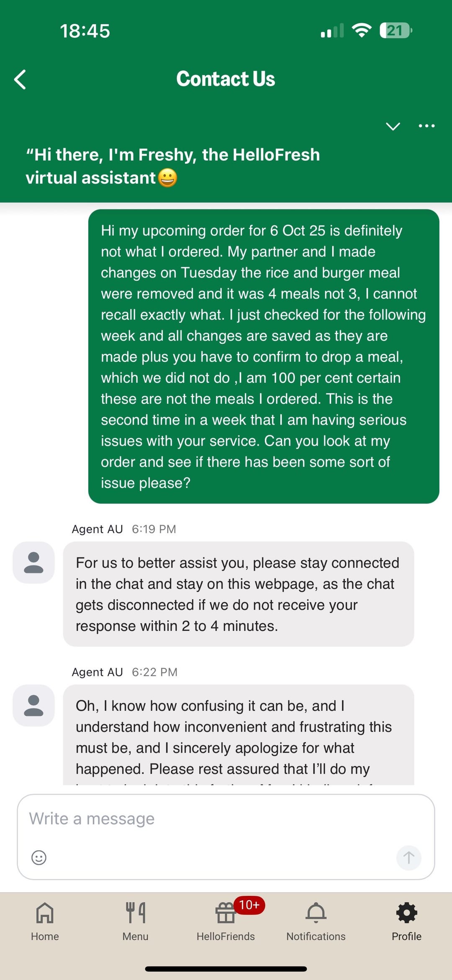
Task: Open the HelloFriends gift tab
Action: click(x=226, y=920)
